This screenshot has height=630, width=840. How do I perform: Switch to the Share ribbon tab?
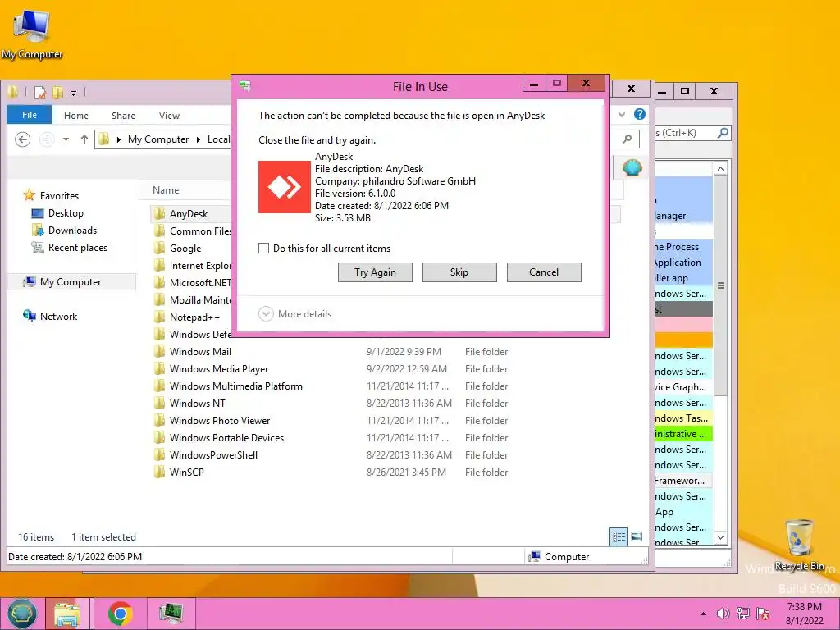[x=123, y=115]
